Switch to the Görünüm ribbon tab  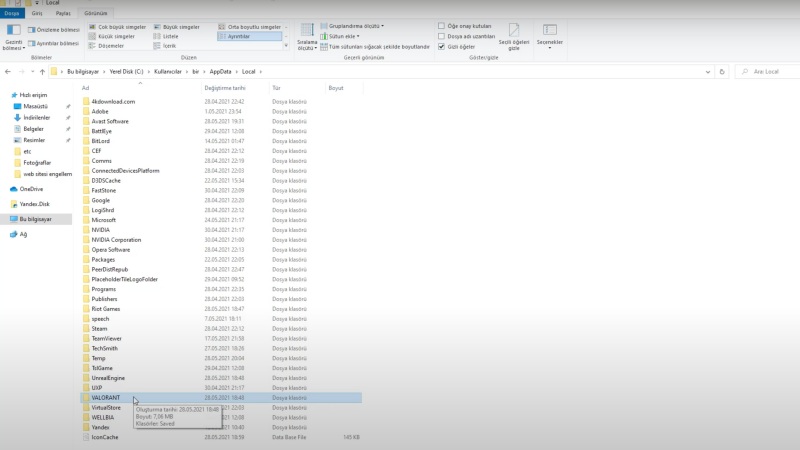pyautogui.click(x=96, y=13)
